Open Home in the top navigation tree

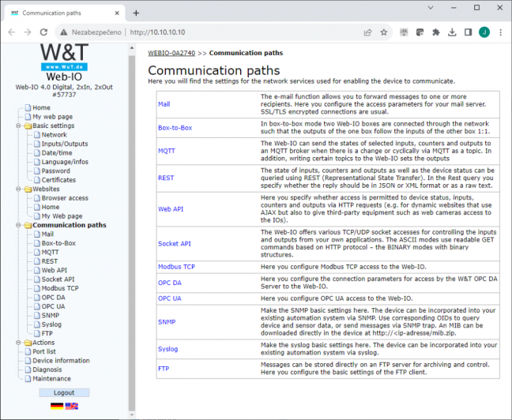coord(41,107)
